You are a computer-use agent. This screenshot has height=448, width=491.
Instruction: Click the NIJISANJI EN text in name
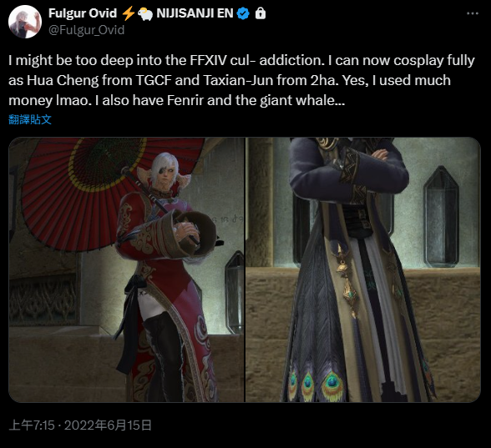pyautogui.click(x=195, y=13)
